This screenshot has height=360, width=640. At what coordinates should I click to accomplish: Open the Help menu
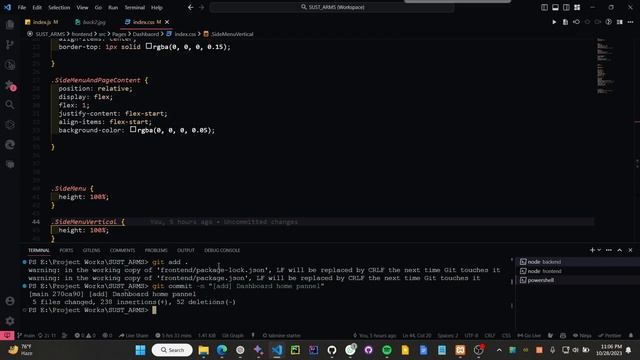pyautogui.click(x=157, y=7)
